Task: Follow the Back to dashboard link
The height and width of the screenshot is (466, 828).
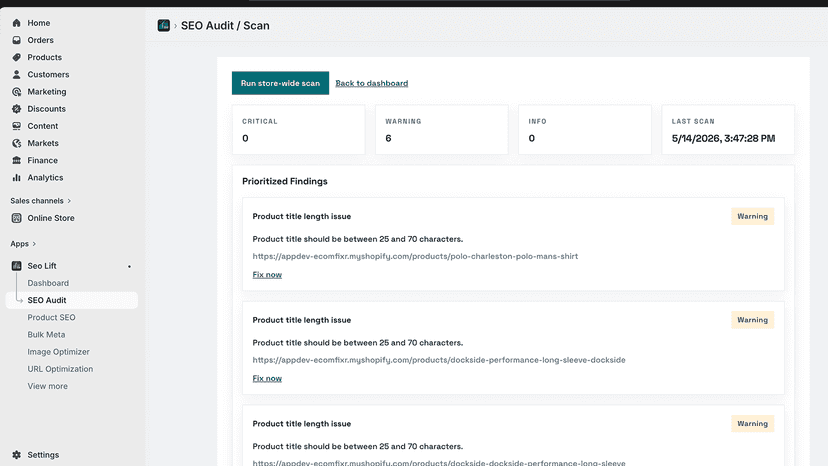Action: point(372,83)
